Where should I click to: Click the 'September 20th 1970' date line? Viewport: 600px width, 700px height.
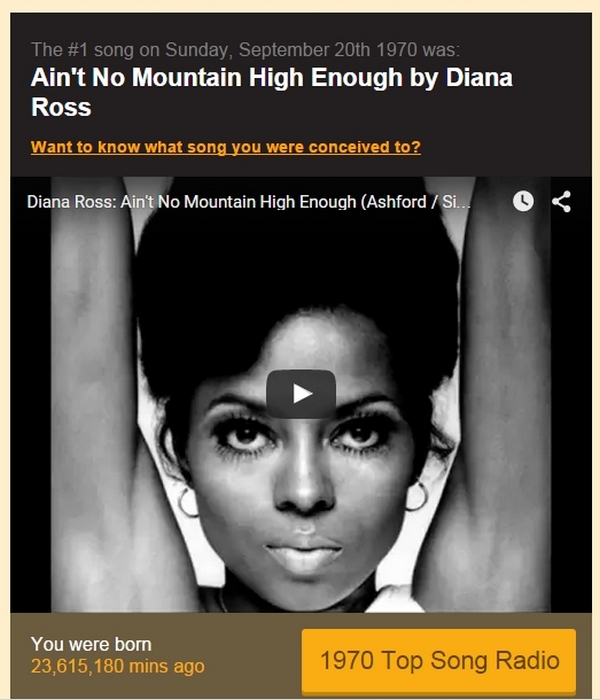246,50
